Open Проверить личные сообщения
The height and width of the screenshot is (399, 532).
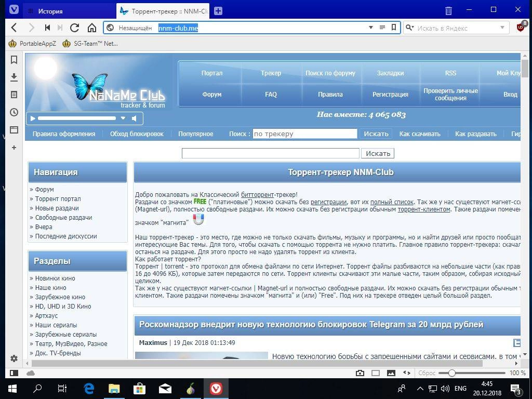(x=450, y=95)
